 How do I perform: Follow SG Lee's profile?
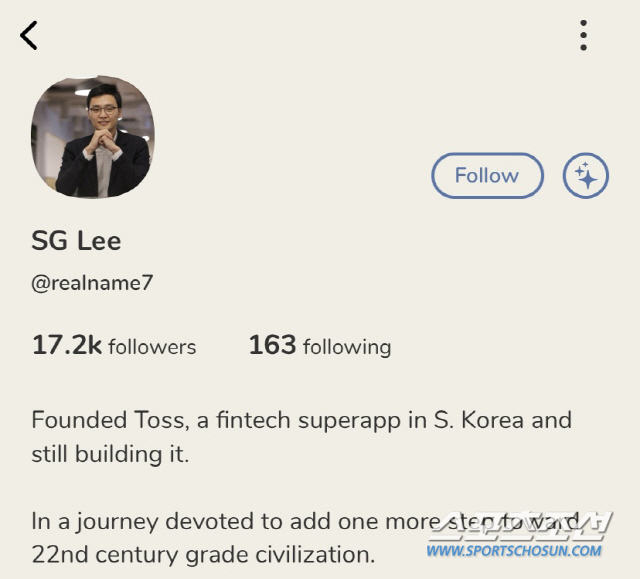(487, 176)
